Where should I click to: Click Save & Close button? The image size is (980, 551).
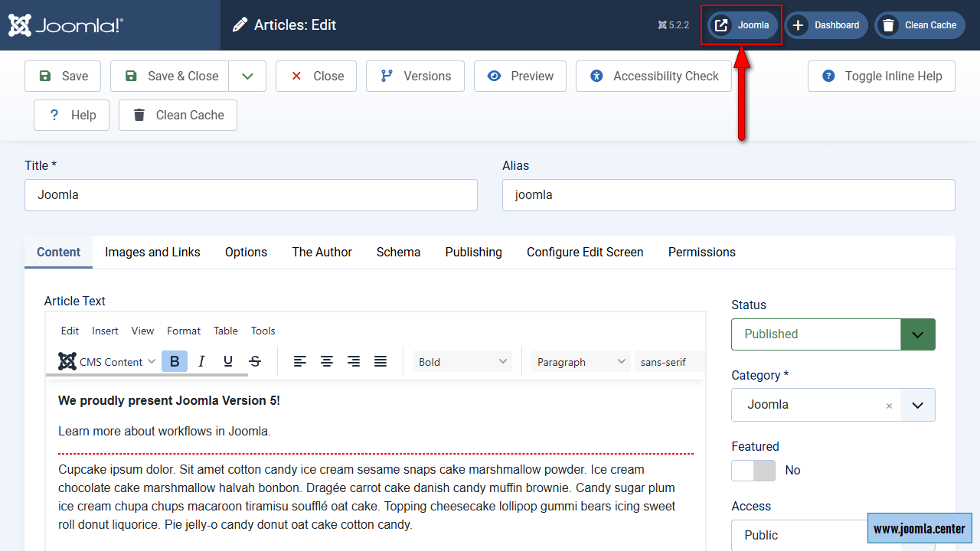[x=170, y=76]
